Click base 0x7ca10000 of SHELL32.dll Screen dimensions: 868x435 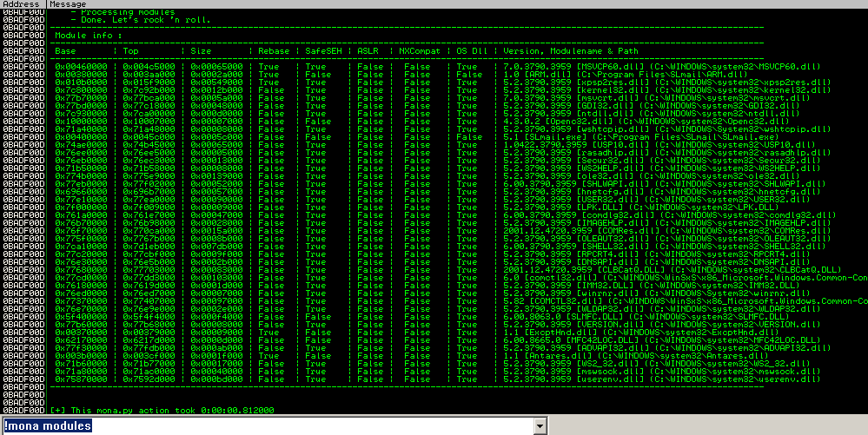point(82,247)
